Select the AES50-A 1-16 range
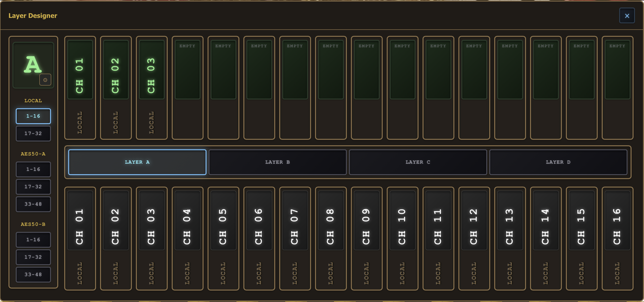This screenshot has height=302, width=644. (x=33, y=169)
